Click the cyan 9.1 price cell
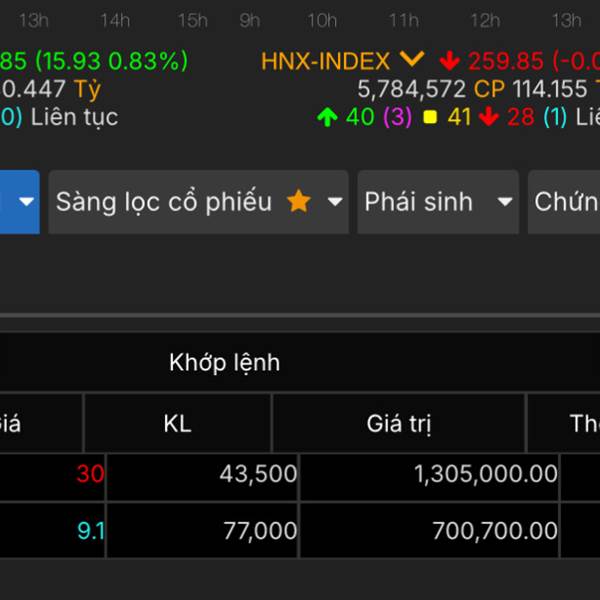 pos(90,532)
